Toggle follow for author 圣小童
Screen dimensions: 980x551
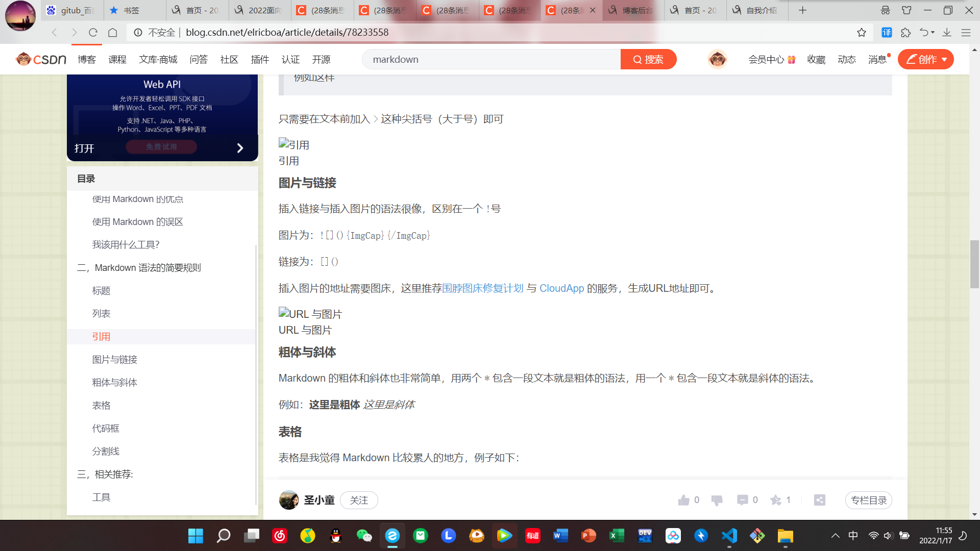pyautogui.click(x=359, y=500)
